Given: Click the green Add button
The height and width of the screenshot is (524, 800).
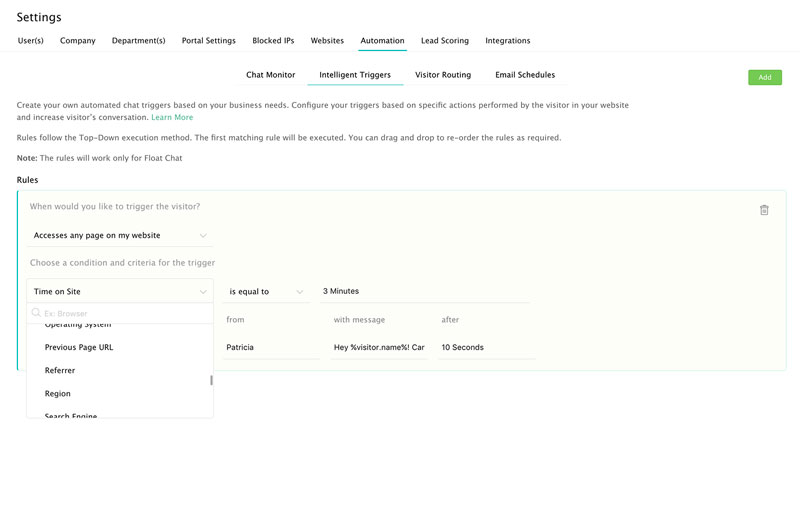Looking at the screenshot, I should point(765,78).
